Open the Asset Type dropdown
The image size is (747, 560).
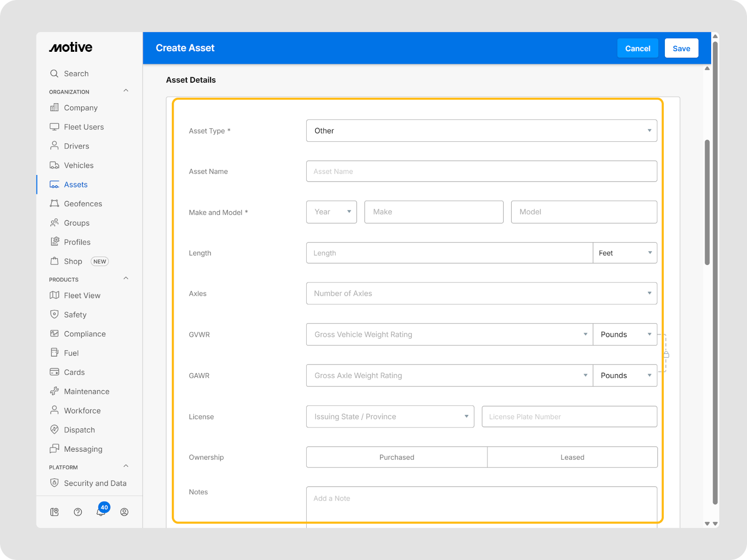click(x=481, y=131)
